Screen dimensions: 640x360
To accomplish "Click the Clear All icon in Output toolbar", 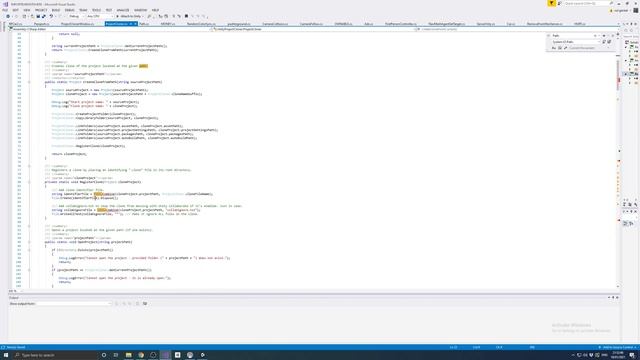I will click(x=138, y=304).
